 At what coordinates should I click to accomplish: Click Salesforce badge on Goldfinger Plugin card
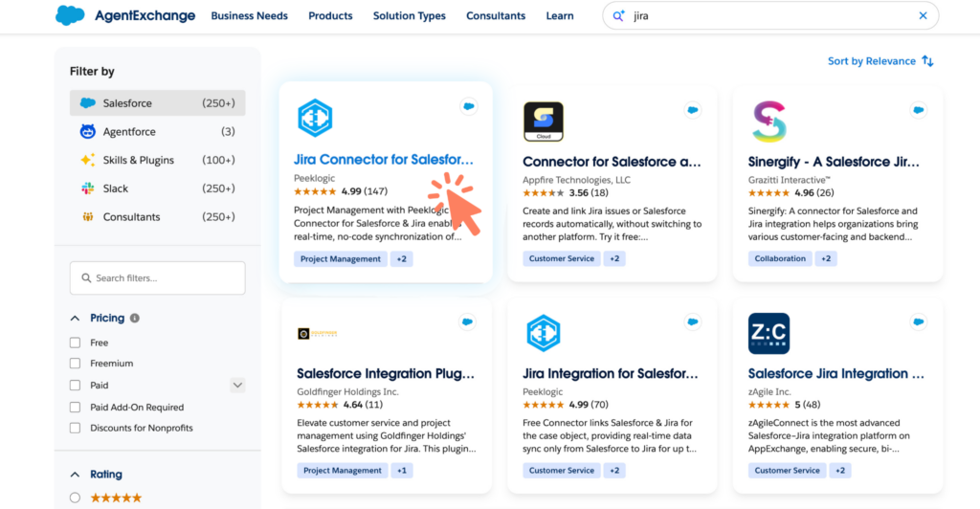pos(467,321)
